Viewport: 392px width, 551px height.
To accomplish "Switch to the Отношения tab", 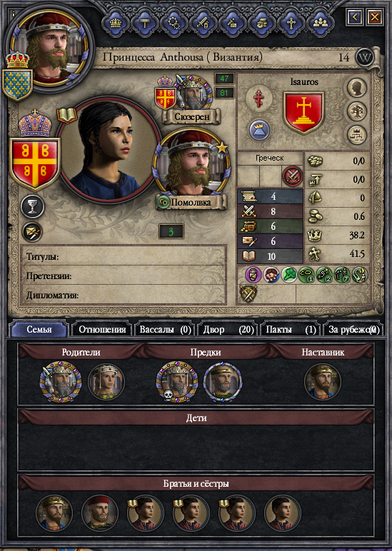I will click(x=102, y=330).
